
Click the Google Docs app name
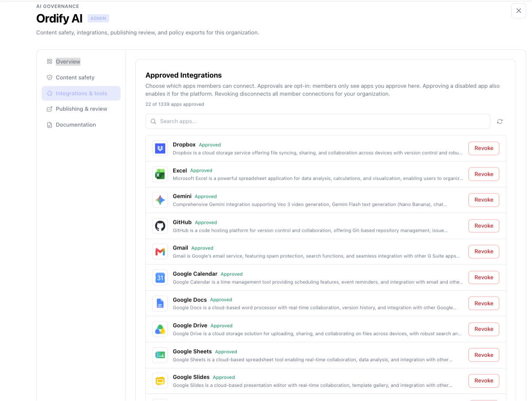[190, 300]
